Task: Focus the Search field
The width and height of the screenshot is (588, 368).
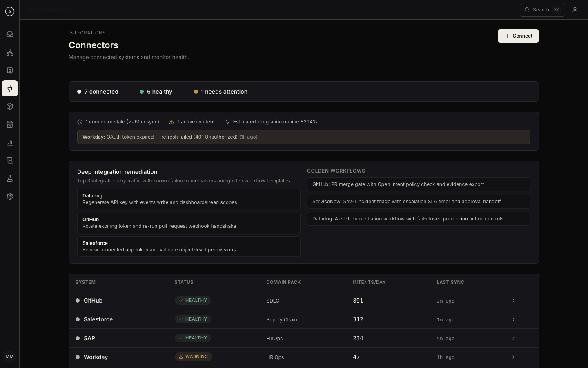Action: coord(542,10)
